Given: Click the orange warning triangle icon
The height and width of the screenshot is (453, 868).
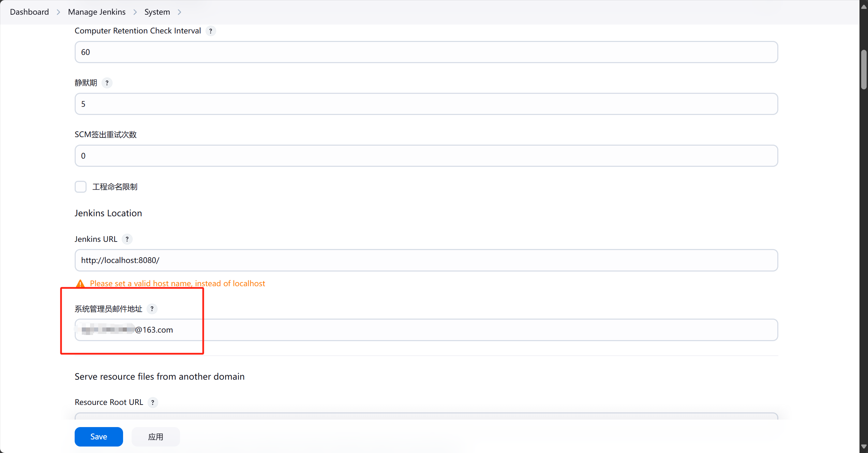Looking at the screenshot, I should 80,283.
